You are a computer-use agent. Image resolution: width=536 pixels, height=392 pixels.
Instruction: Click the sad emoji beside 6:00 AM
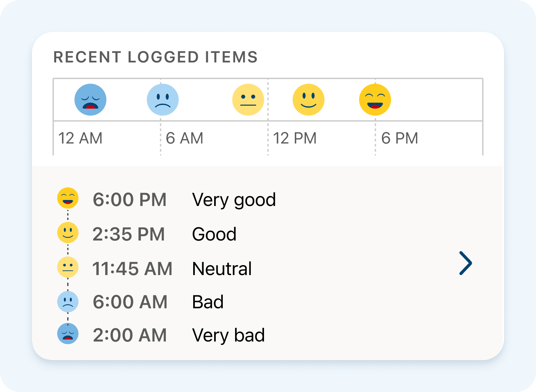point(68,302)
